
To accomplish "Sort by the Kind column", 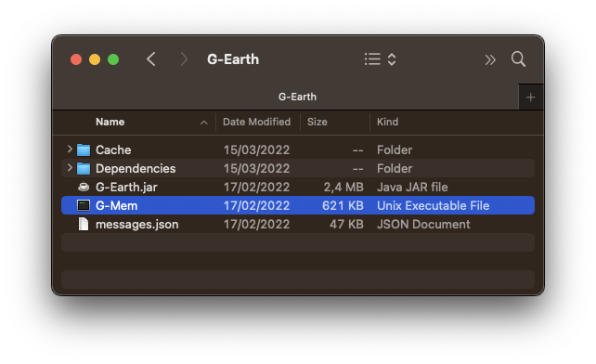I will pyautogui.click(x=387, y=122).
